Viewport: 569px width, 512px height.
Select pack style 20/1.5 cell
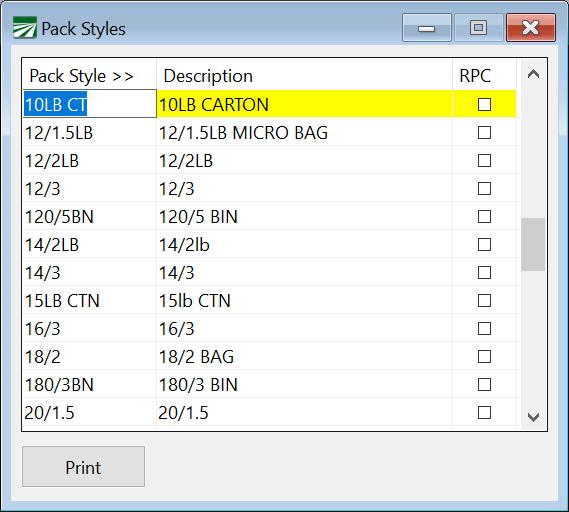coord(90,413)
